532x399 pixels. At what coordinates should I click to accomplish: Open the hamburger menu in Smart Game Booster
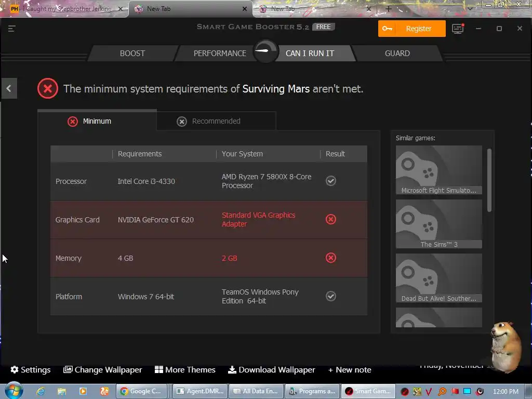point(12,29)
